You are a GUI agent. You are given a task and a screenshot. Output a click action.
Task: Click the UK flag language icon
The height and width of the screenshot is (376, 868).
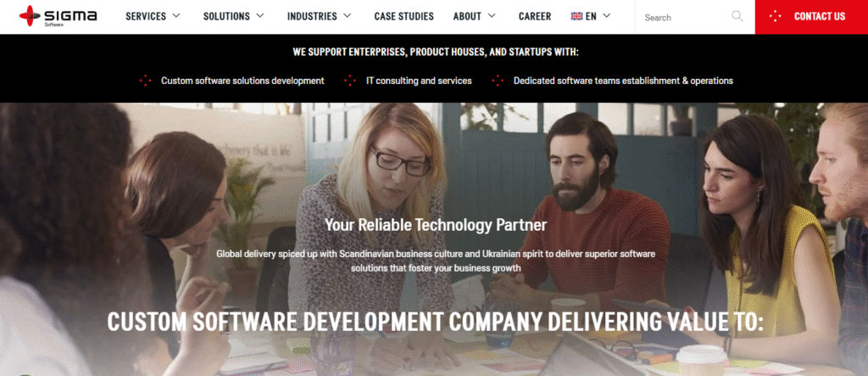coord(576,16)
